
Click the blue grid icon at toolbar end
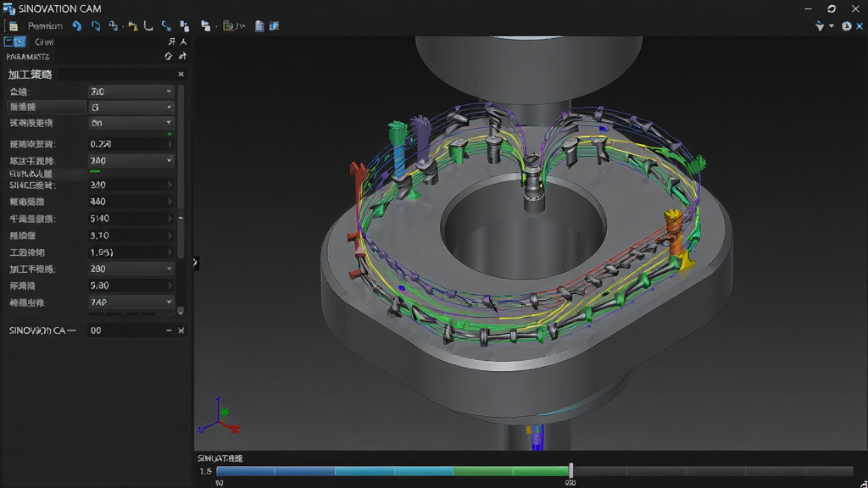pyautogui.click(x=274, y=26)
